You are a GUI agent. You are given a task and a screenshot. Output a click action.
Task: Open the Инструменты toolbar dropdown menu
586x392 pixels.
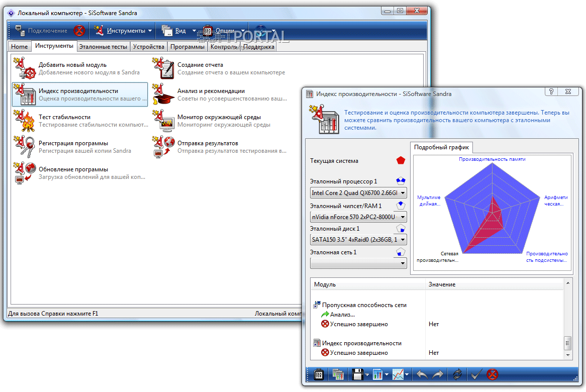point(150,31)
